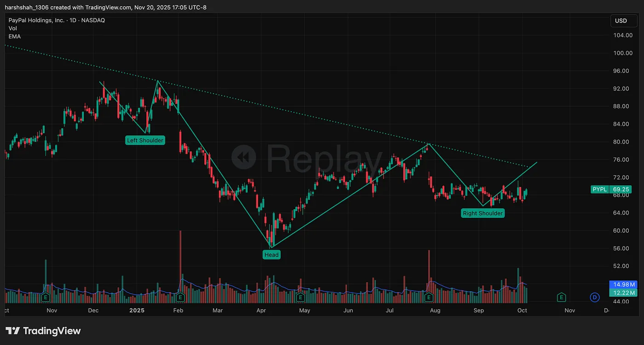The width and height of the screenshot is (644, 345).
Task: Click the Vol indicator legend
Action: pyautogui.click(x=13, y=28)
